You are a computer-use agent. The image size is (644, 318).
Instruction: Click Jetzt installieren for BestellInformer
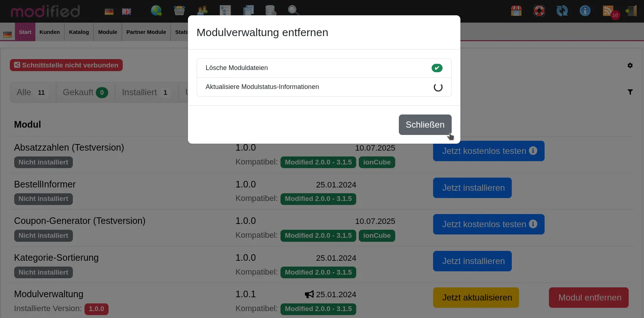coord(472,188)
